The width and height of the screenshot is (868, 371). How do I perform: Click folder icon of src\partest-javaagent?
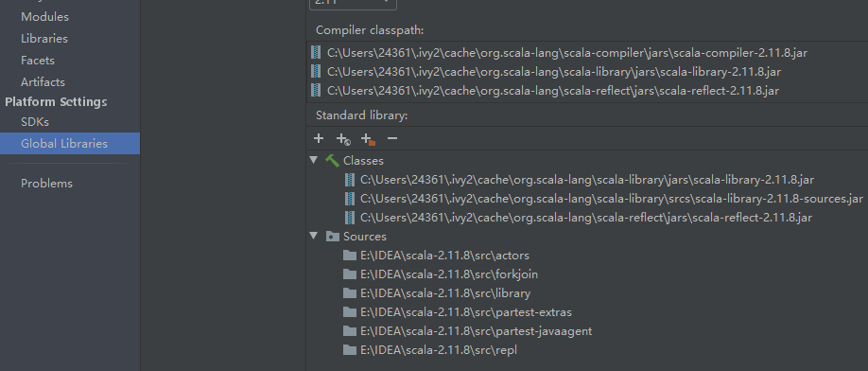click(x=349, y=331)
